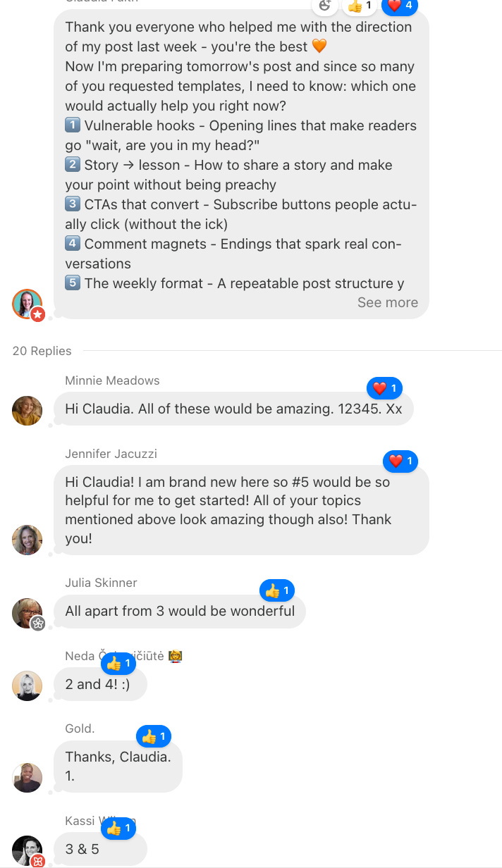
Task: Click thumbs-up reaction on the '3 & 5' reply
Action: tap(118, 829)
